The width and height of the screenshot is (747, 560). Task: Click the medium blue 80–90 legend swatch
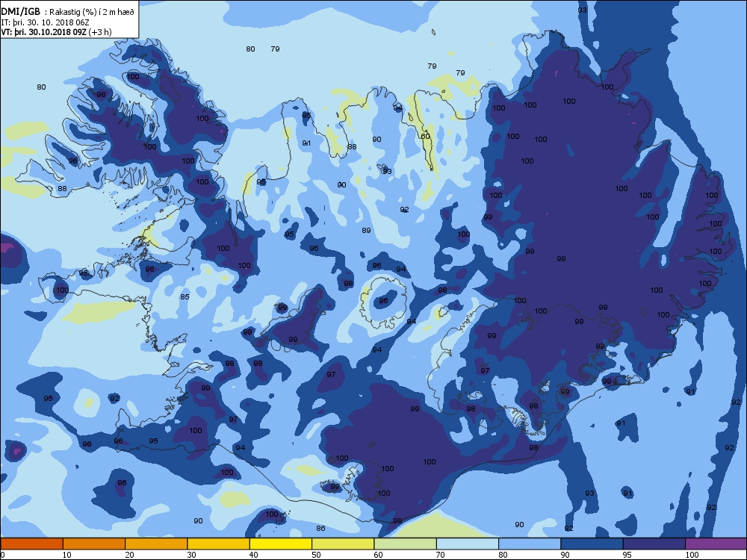(530, 544)
